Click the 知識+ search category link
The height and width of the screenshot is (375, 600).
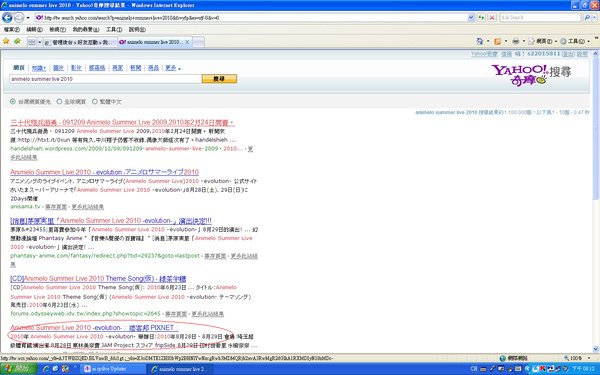(39, 68)
